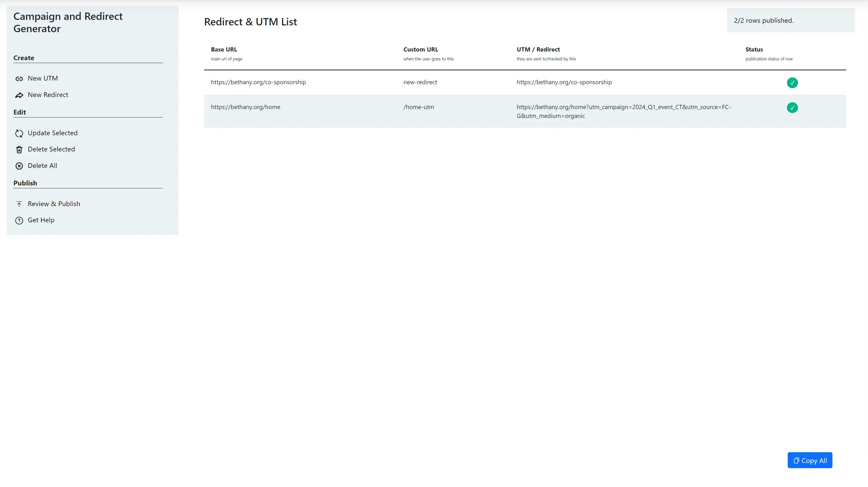Screen dimensions: 868x487
Task: Click the Edit section heading
Action: click(x=20, y=112)
